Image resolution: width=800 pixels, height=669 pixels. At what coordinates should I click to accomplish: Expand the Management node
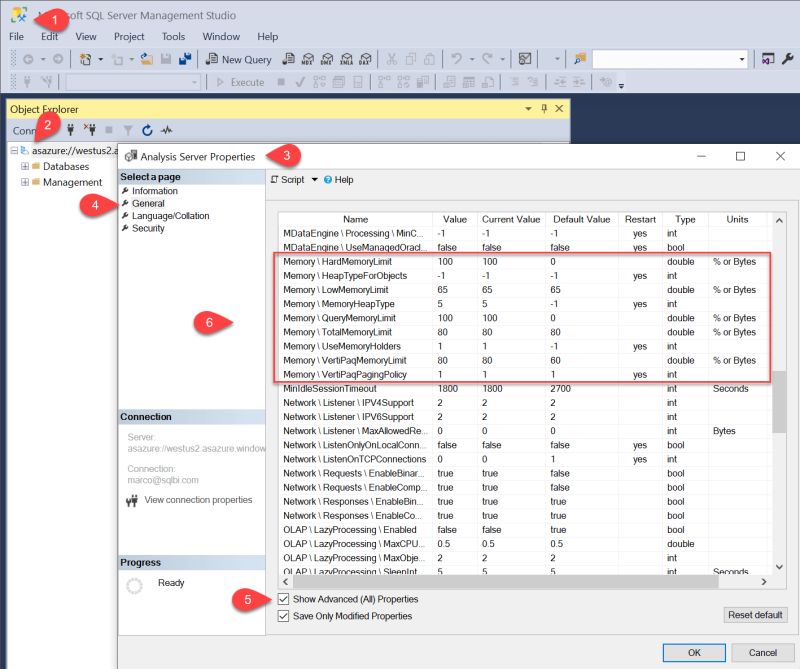(x=24, y=182)
